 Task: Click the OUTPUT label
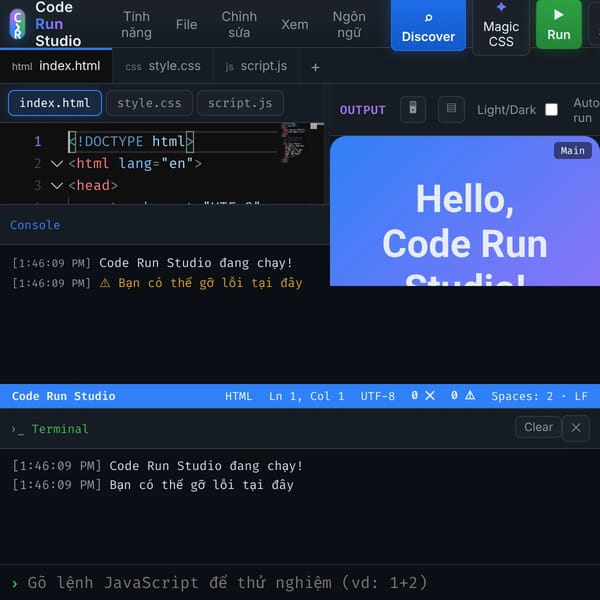click(362, 110)
